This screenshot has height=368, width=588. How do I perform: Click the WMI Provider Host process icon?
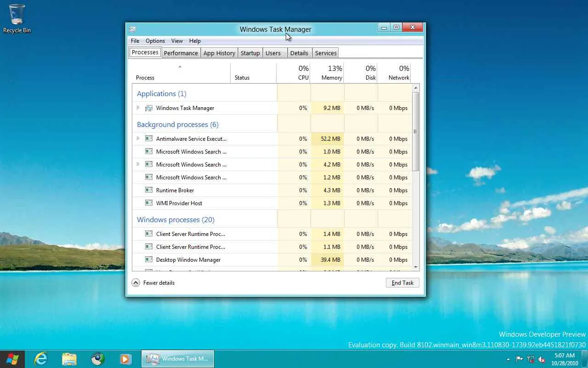point(149,203)
